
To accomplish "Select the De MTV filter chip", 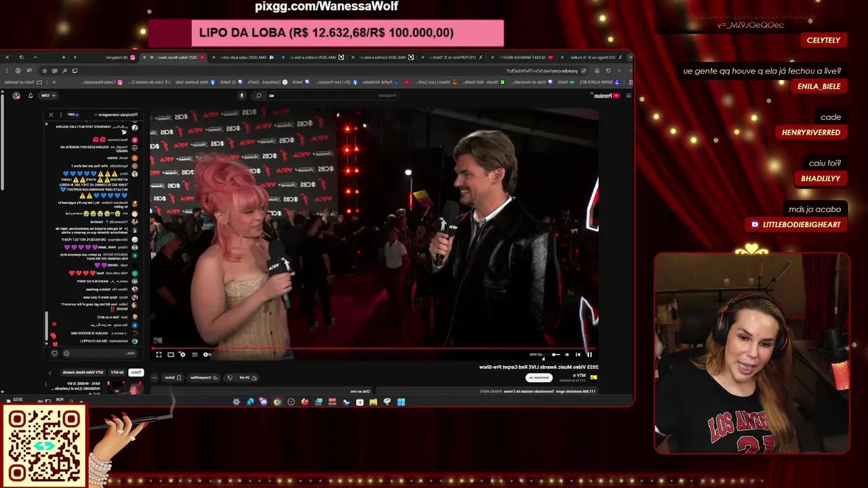I will [117, 372].
